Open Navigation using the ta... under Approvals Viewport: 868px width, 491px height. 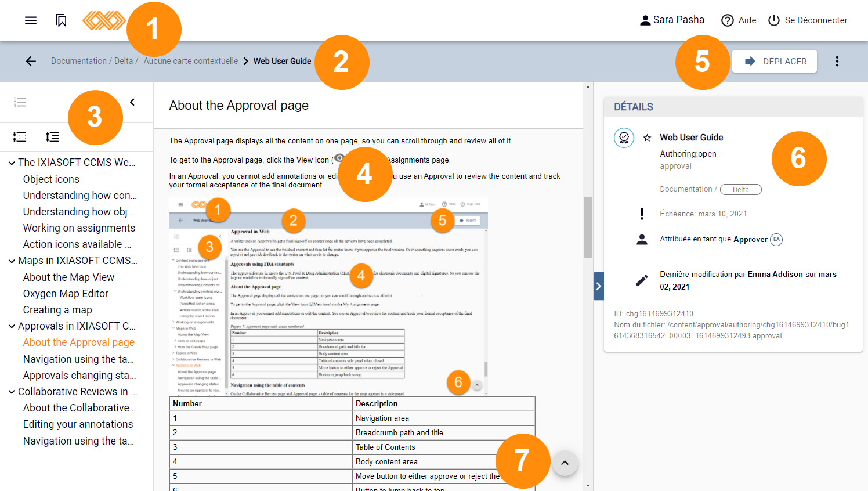pyautogui.click(x=78, y=359)
